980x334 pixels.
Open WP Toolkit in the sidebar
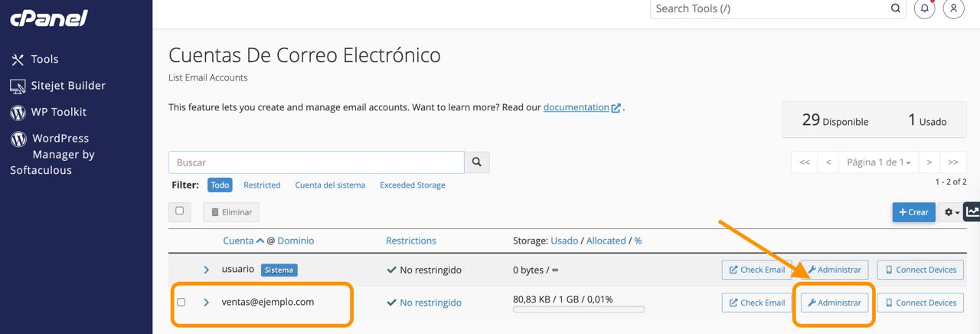point(48,112)
